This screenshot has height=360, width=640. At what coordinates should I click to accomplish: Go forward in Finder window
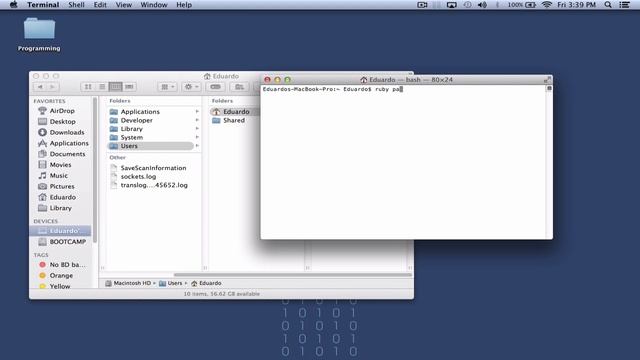coord(52,87)
